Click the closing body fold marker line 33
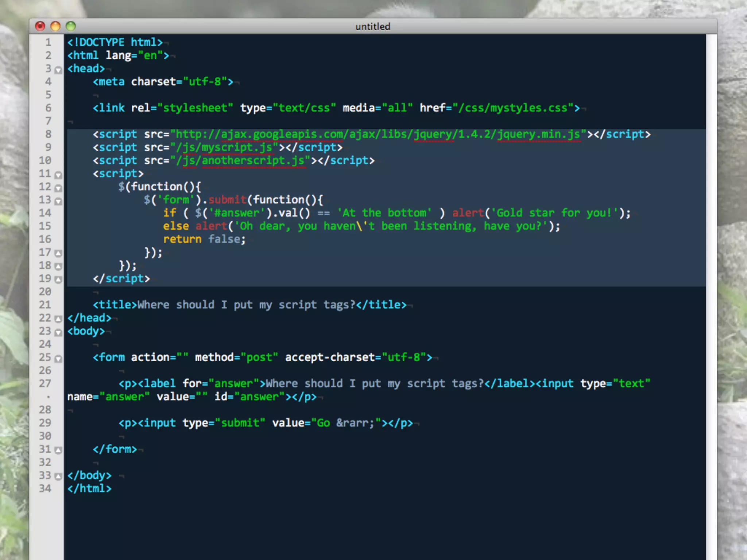The height and width of the screenshot is (560, 747). click(x=58, y=477)
